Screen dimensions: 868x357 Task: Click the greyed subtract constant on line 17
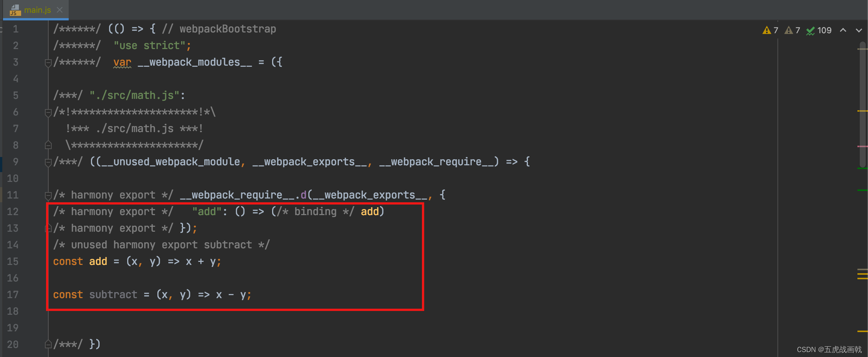click(x=113, y=295)
